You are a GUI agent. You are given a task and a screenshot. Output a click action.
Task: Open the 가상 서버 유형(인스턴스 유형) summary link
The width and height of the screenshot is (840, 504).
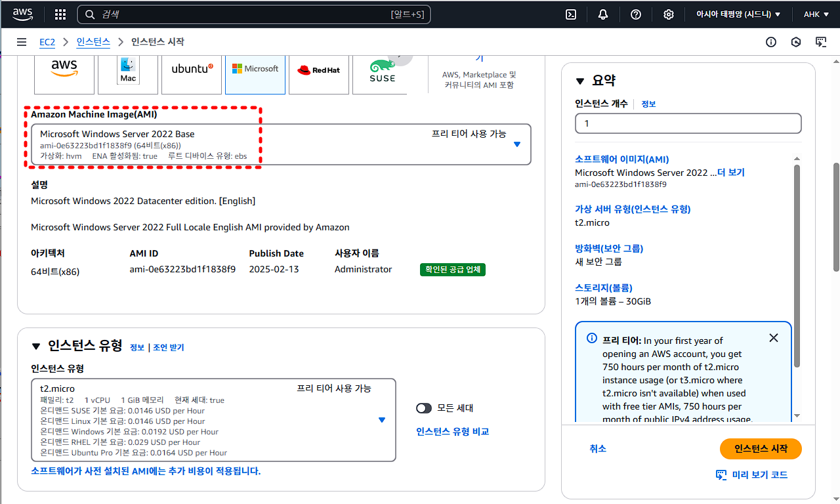[x=633, y=209]
